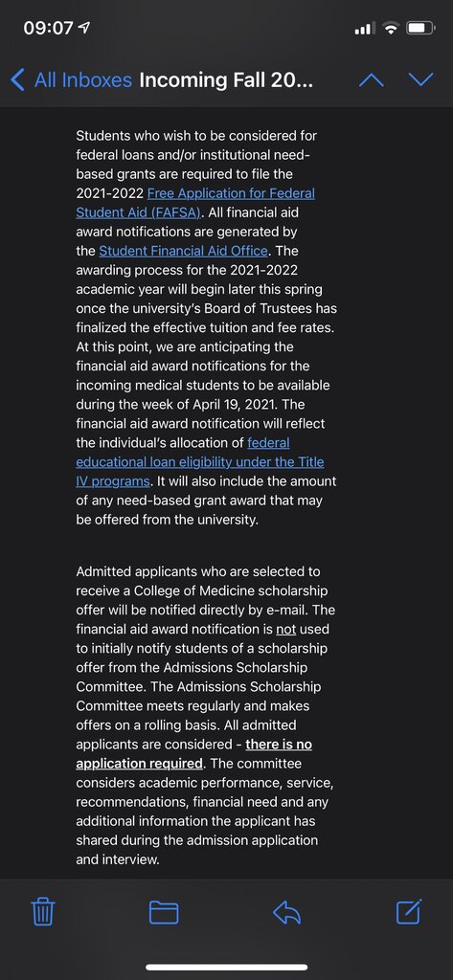Tap the home indicator bar at bottom

click(226, 967)
